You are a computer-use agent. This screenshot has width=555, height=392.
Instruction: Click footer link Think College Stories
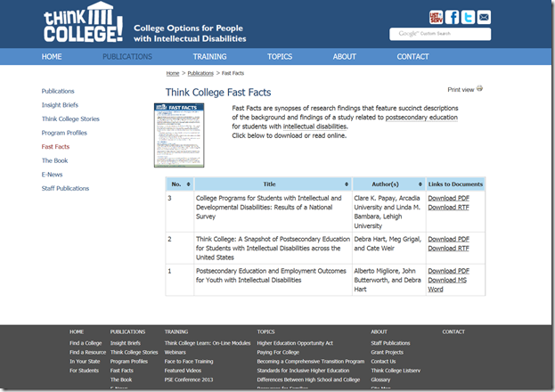coord(135,352)
